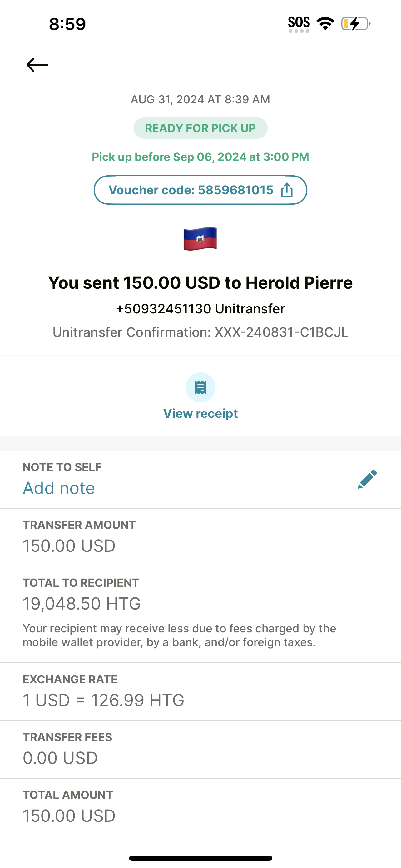
Task: Tap the pencil edit note icon
Action: tap(367, 479)
